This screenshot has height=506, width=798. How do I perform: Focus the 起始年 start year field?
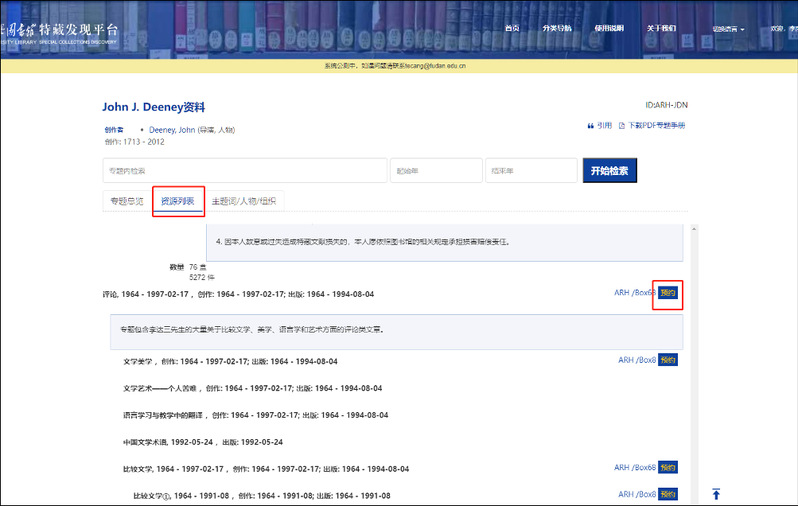tap(435, 171)
